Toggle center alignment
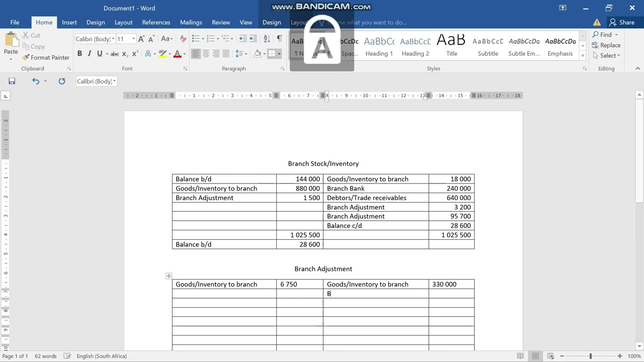The width and height of the screenshot is (644, 362). point(206,54)
